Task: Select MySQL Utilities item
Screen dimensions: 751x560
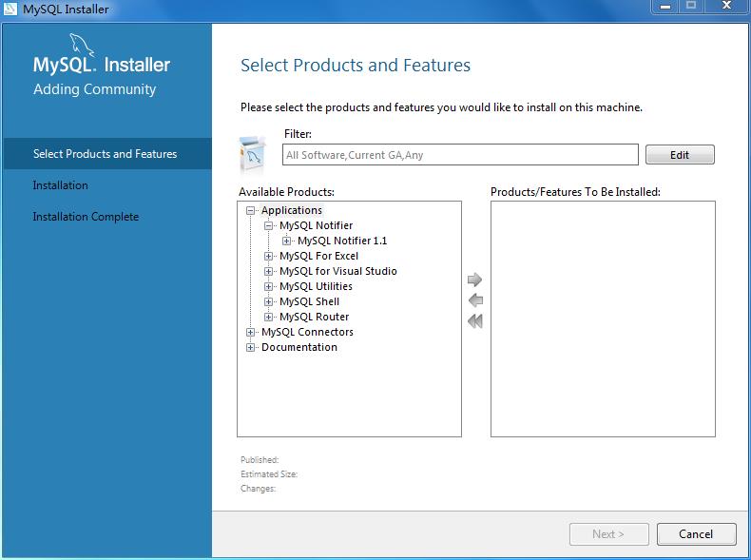Action: (317, 286)
